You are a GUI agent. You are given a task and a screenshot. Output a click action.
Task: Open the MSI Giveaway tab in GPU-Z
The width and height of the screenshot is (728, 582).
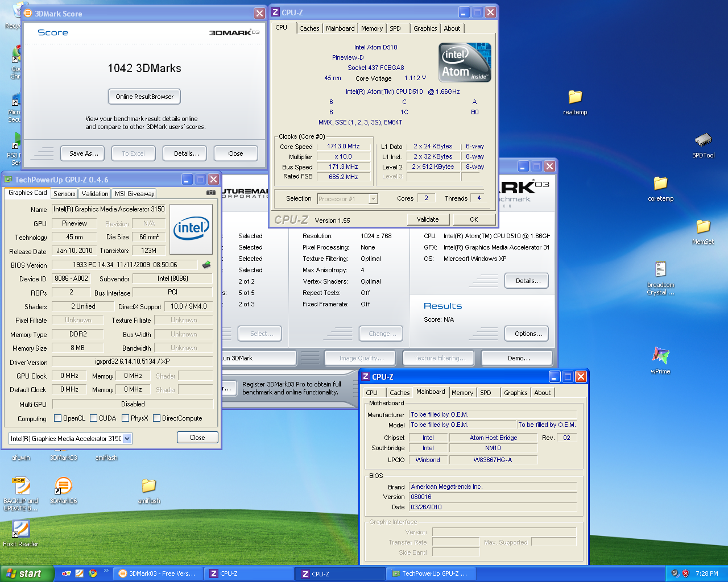click(134, 193)
